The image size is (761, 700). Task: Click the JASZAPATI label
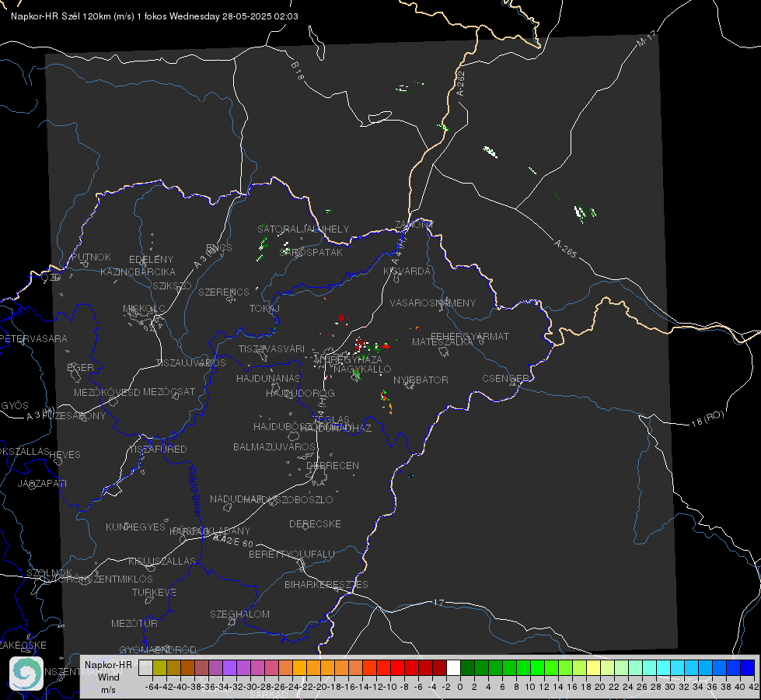tap(42, 483)
